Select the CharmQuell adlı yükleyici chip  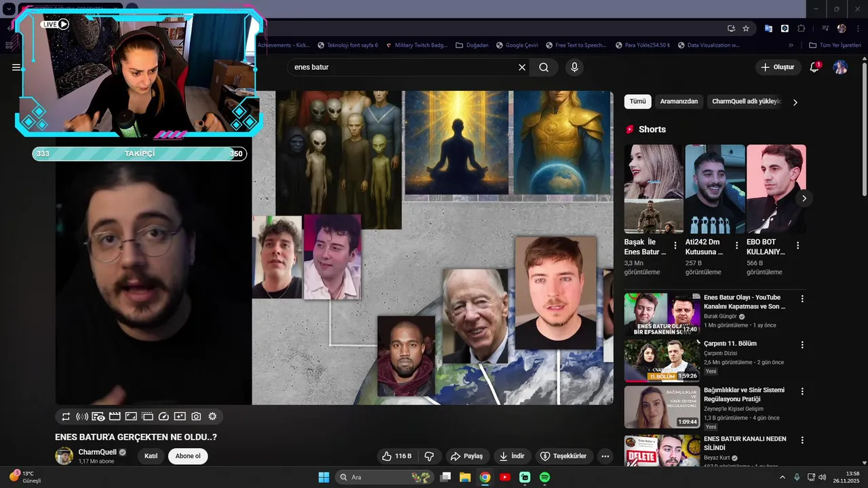(x=746, y=102)
